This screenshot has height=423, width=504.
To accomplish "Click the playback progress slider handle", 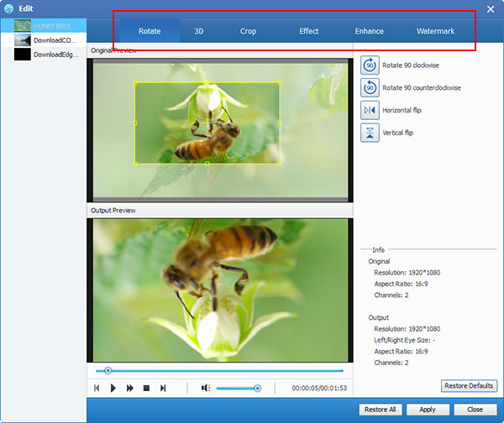I will 108,371.
